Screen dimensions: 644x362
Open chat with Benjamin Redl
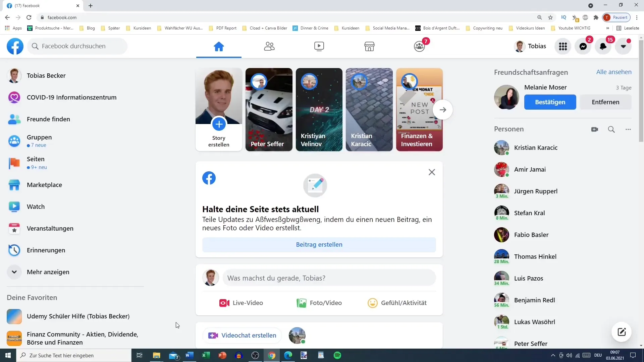point(562,300)
